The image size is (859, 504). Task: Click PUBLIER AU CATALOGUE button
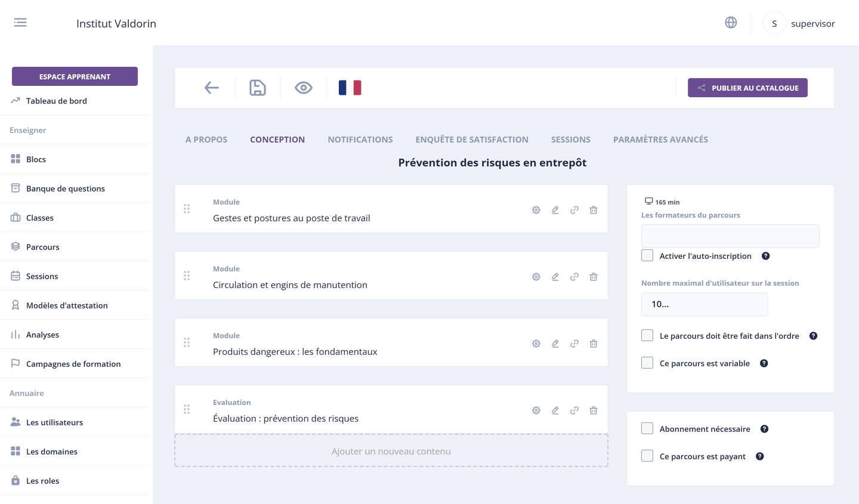[747, 88]
